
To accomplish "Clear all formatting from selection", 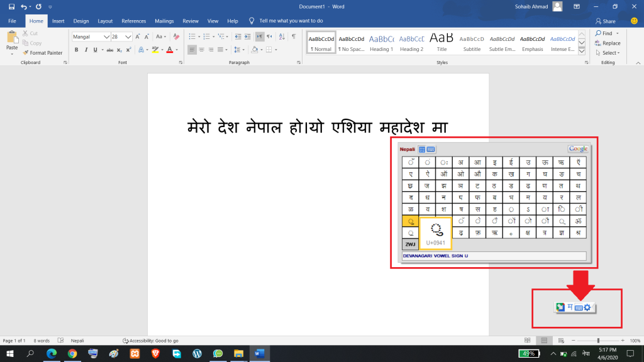I will pyautogui.click(x=176, y=36).
